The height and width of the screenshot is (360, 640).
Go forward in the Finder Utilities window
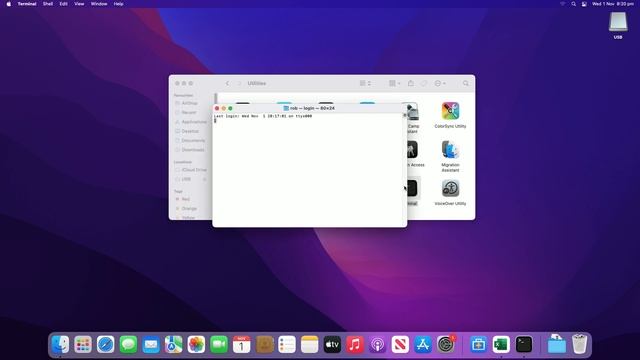[x=239, y=83]
